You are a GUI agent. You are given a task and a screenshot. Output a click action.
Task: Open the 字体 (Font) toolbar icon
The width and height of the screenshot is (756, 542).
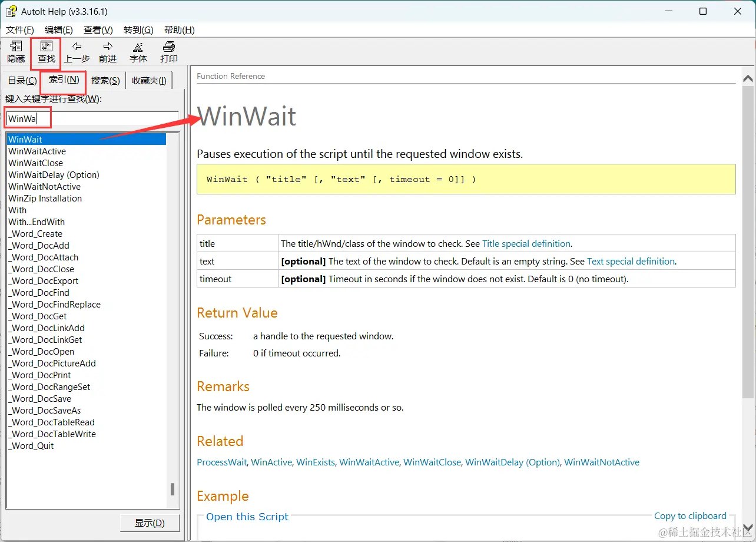click(138, 52)
